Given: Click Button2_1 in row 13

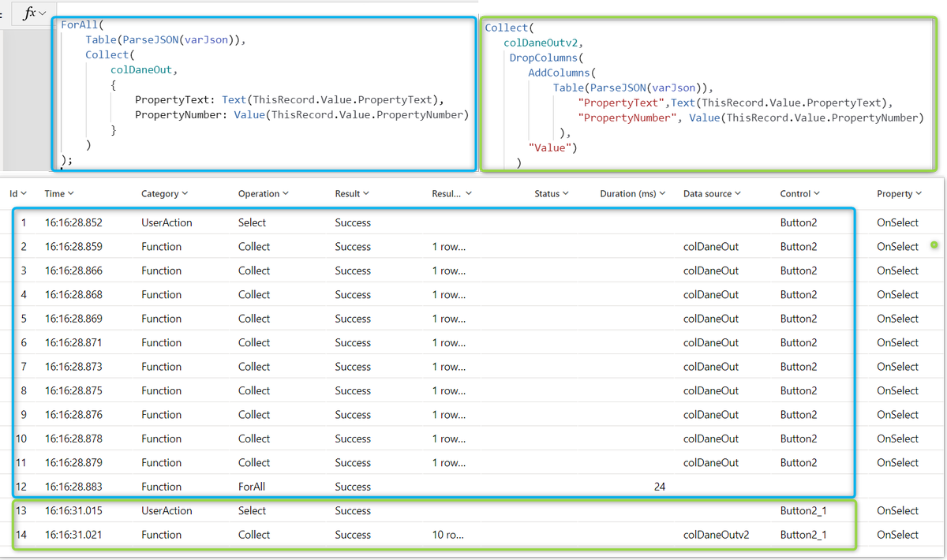Looking at the screenshot, I should click(803, 511).
